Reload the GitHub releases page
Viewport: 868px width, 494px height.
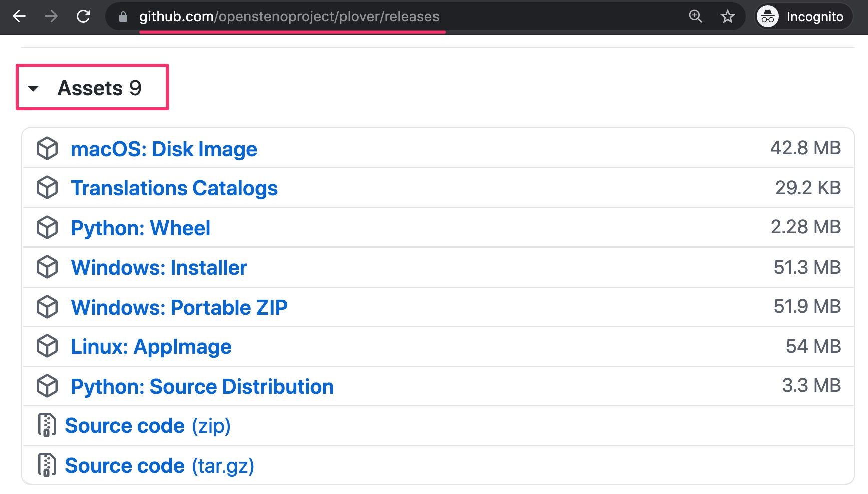point(83,17)
